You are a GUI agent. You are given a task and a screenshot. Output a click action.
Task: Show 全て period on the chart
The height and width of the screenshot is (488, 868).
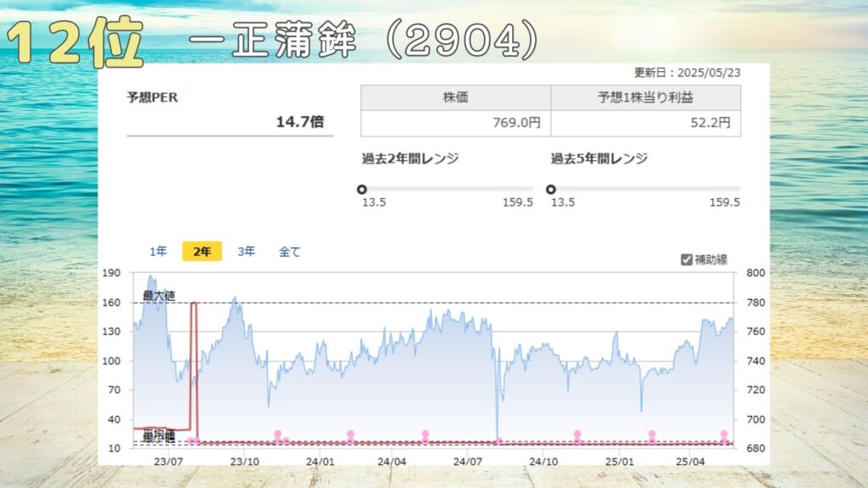(x=290, y=252)
